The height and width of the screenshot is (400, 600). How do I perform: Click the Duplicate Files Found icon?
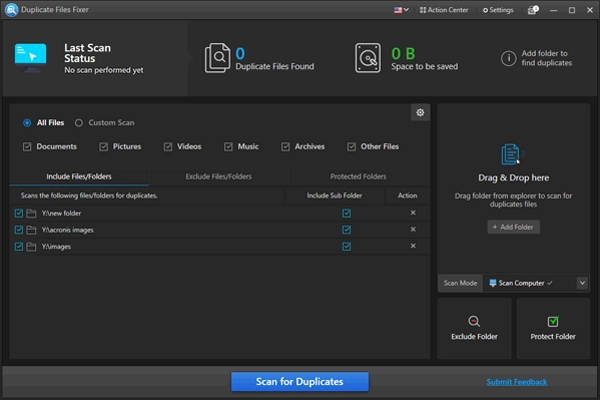(x=217, y=58)
